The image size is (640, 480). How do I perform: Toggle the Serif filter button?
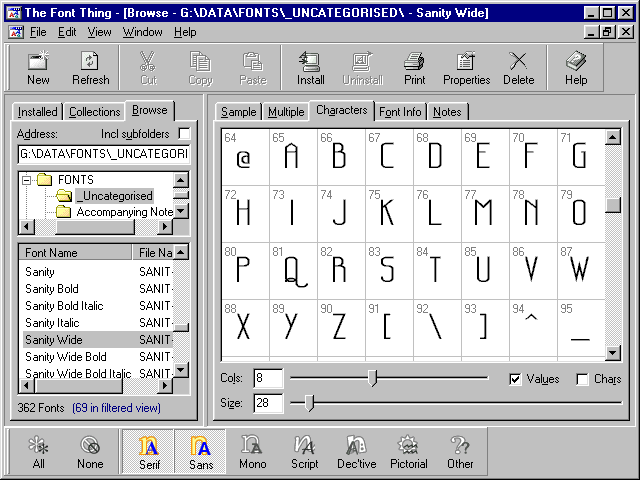point(149,451)
